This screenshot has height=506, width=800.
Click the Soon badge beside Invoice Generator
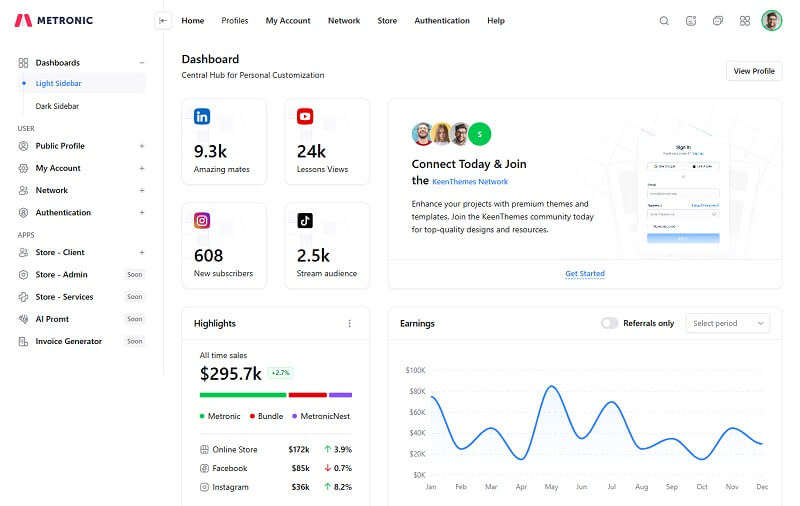[135, 341]
